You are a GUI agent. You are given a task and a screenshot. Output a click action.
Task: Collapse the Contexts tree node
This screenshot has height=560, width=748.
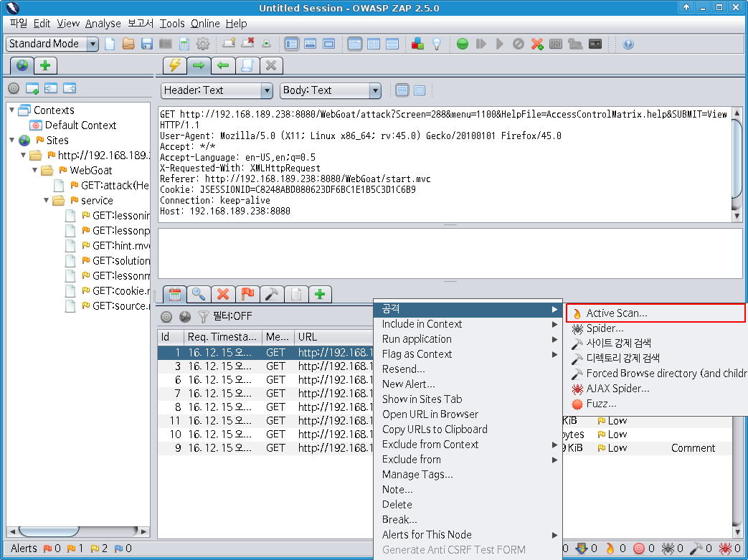pos(12,110)
